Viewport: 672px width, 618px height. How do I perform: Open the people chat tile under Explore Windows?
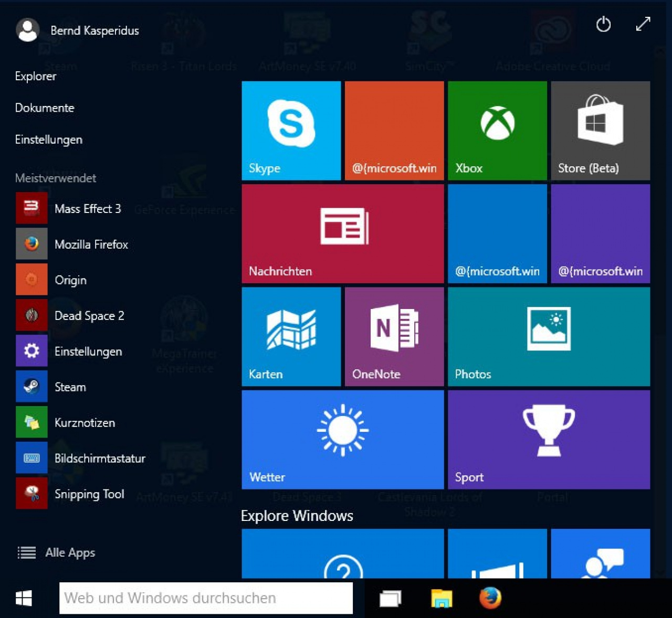601,553
